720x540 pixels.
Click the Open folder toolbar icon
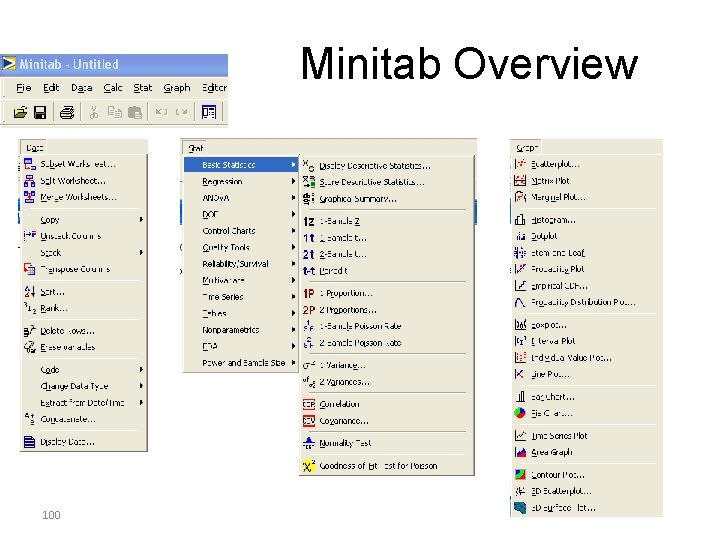[x=20, y=112]
